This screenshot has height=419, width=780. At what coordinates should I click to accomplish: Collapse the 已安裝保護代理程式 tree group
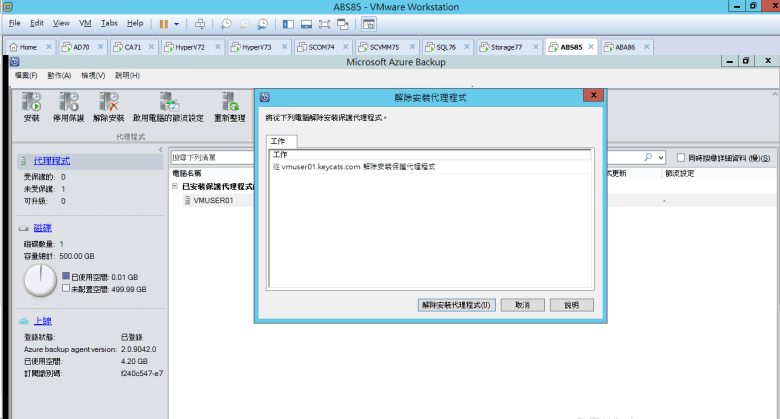[175, 186]
